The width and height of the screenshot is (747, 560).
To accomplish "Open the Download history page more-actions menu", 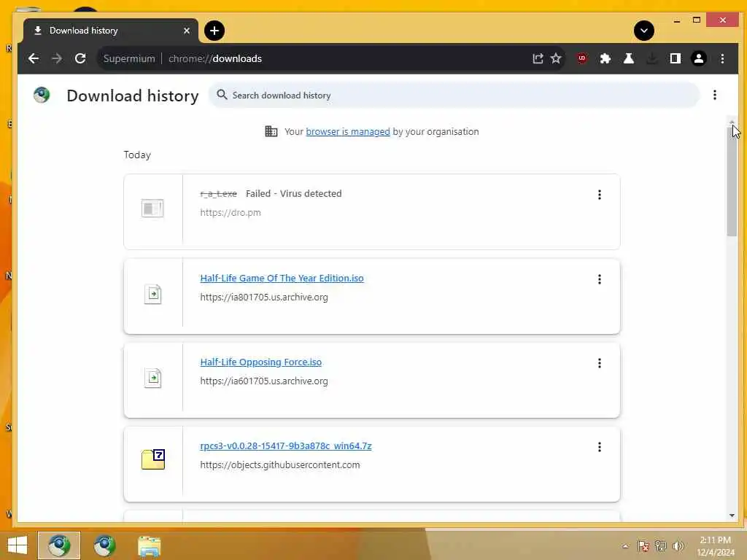I will click(x=715, y=95).
